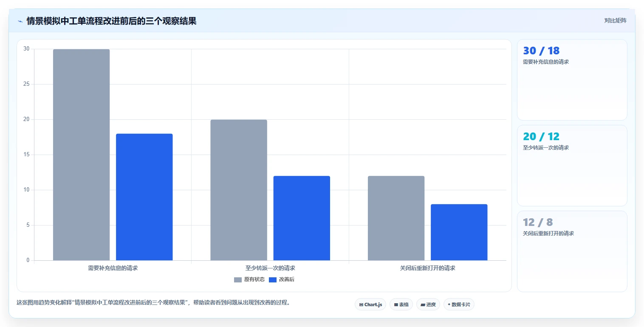The image size is (644, 327).
Task: Click the x-axis label 关闭后重新打开的请求
Action: 427,268
